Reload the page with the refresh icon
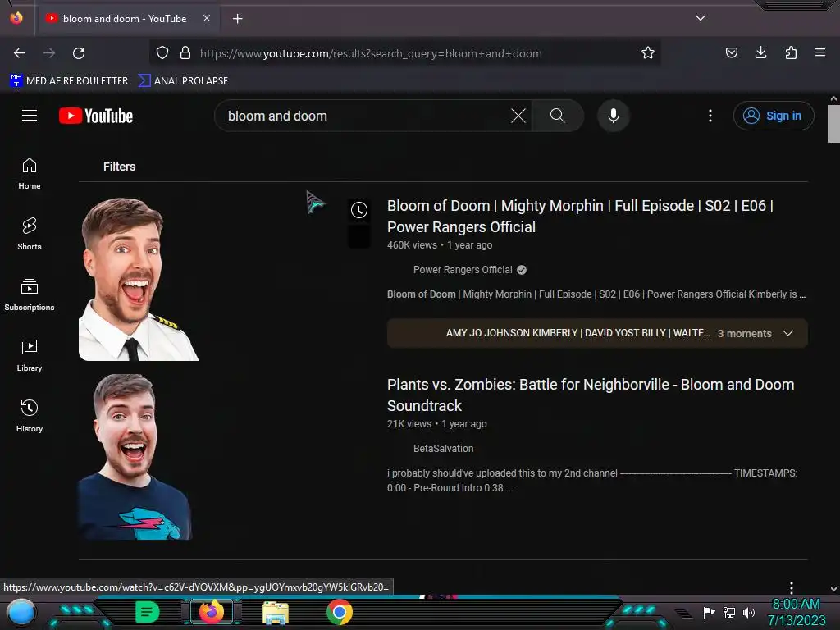The height and width of the screenshot is (630, 840). (79, 53)
